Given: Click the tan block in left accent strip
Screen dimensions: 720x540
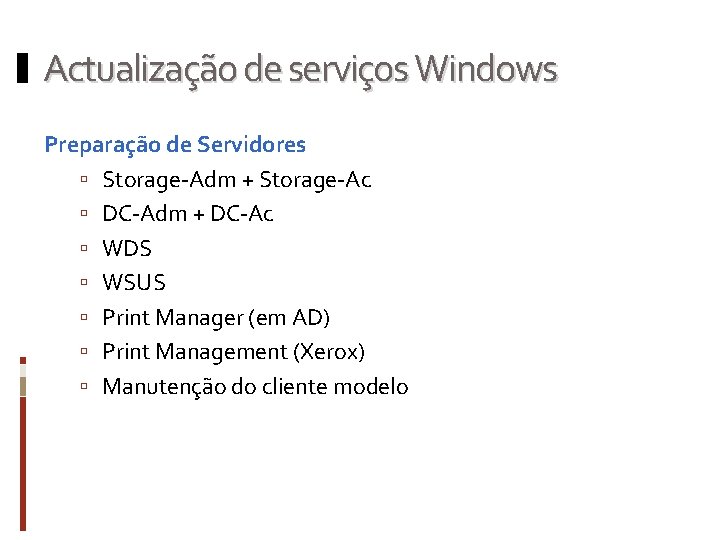Looking at the screenshot, I should point(23,387).
